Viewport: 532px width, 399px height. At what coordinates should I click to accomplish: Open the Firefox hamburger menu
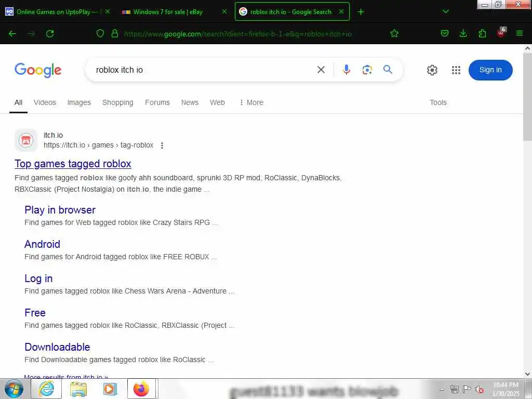520,33
